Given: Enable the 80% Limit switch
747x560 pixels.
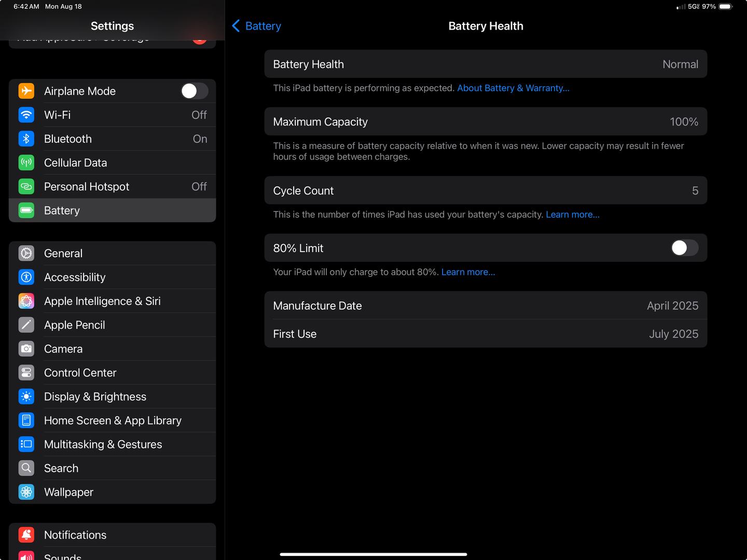Looking at the screenshot, I should point(685,248).
